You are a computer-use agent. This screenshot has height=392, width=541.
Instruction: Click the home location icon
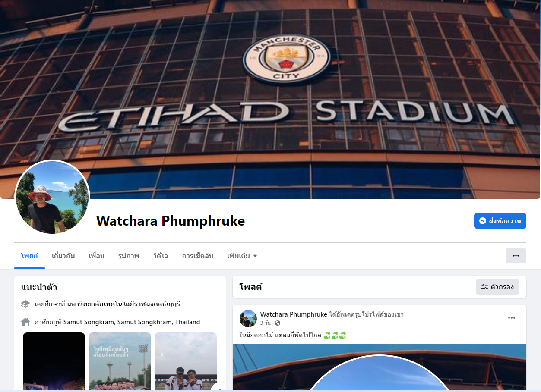(x=25, y=322)
